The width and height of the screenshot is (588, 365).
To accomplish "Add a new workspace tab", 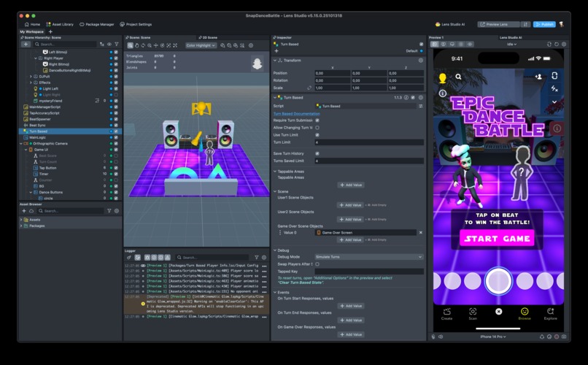I will pyautogui.click(x=50, y=32).
